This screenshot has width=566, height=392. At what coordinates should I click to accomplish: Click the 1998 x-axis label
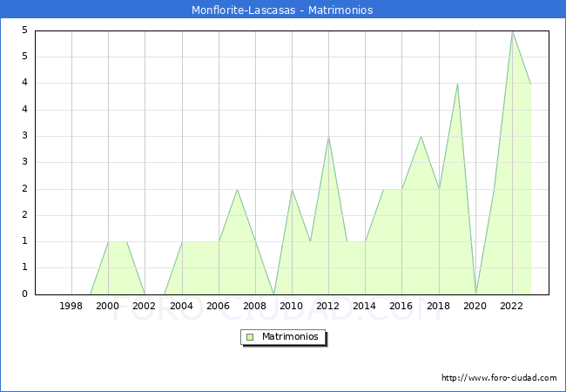tap(71, 306)
